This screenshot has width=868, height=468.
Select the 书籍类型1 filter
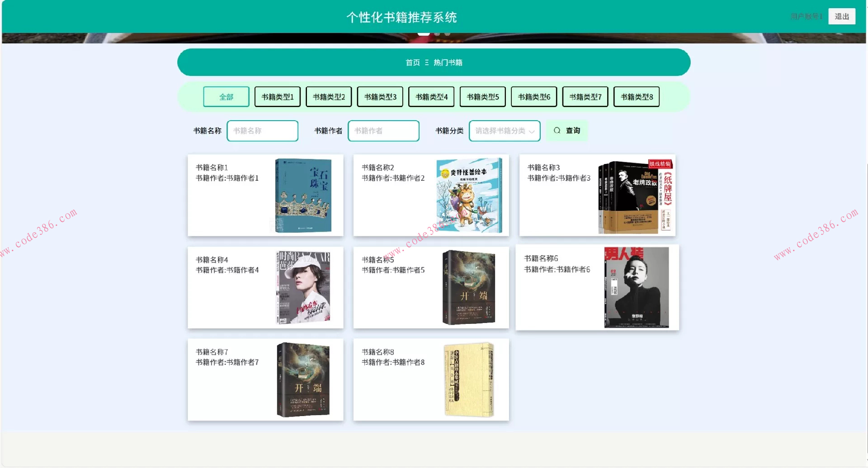(x=277, y=96)
